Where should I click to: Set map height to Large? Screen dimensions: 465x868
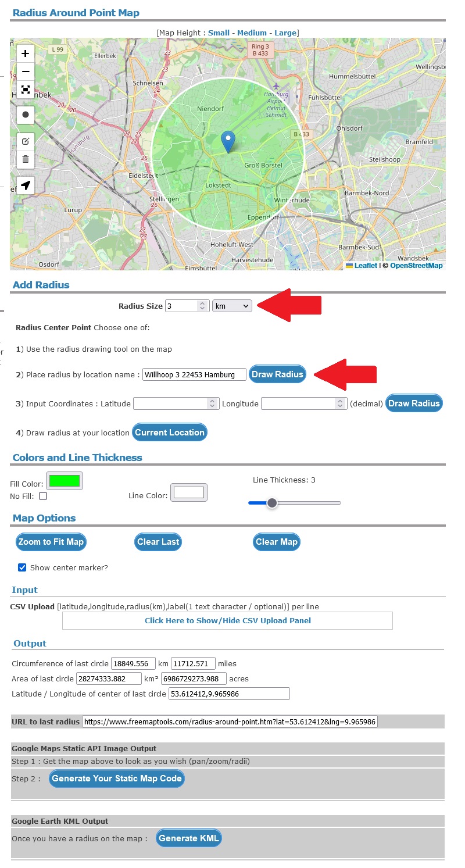(x=285, y=33)
